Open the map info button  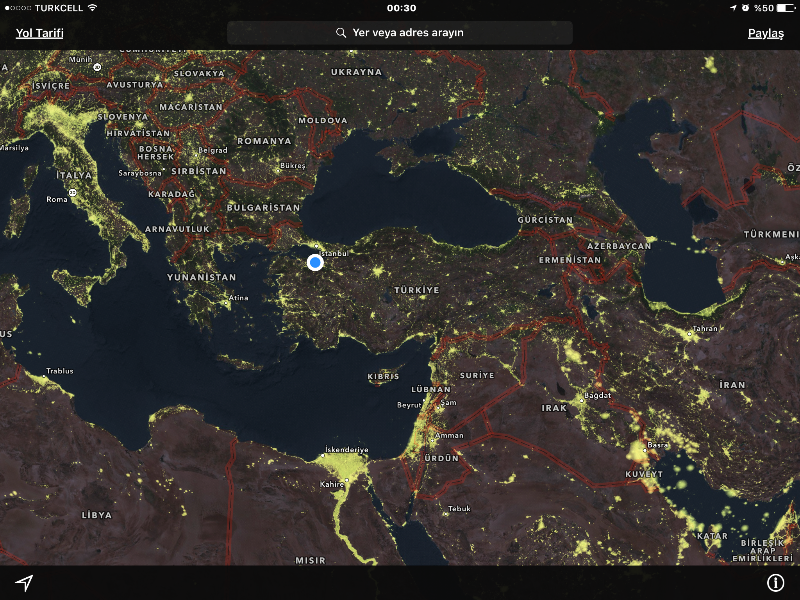click(775, 583)
